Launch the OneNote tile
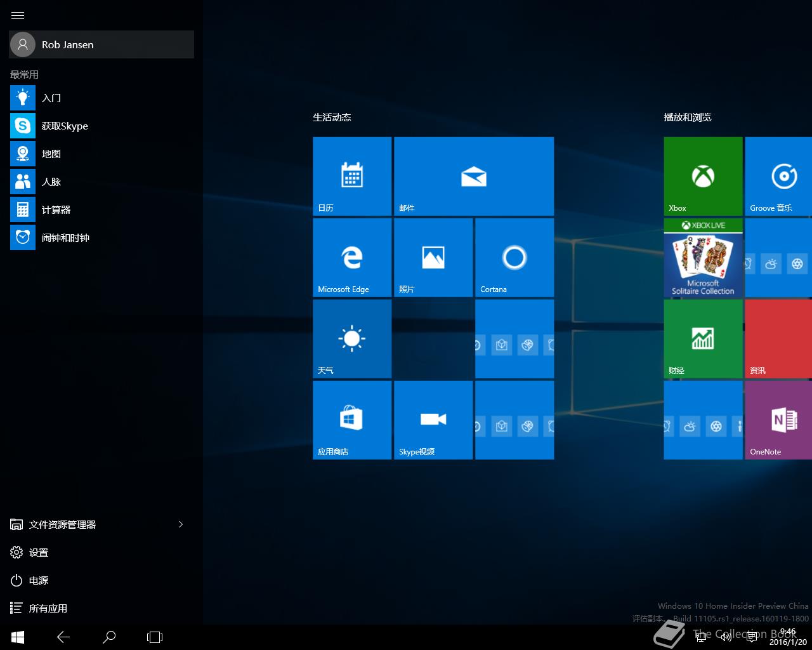 tap(778, 420)
